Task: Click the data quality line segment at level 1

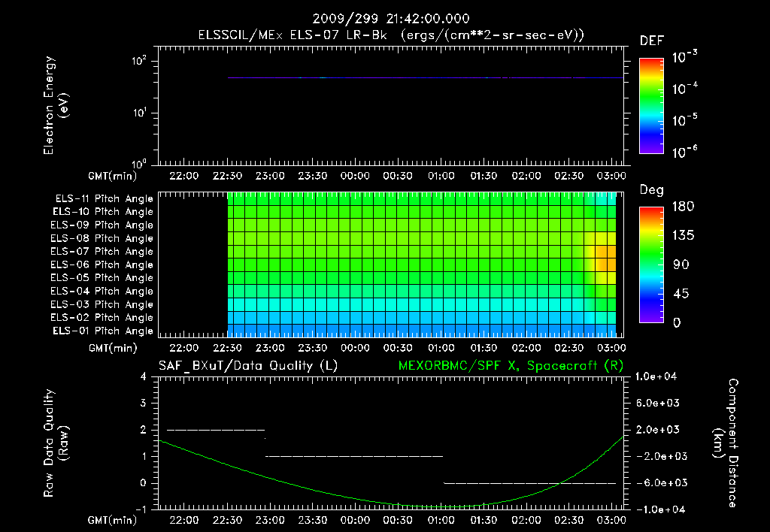Action: 354,456
